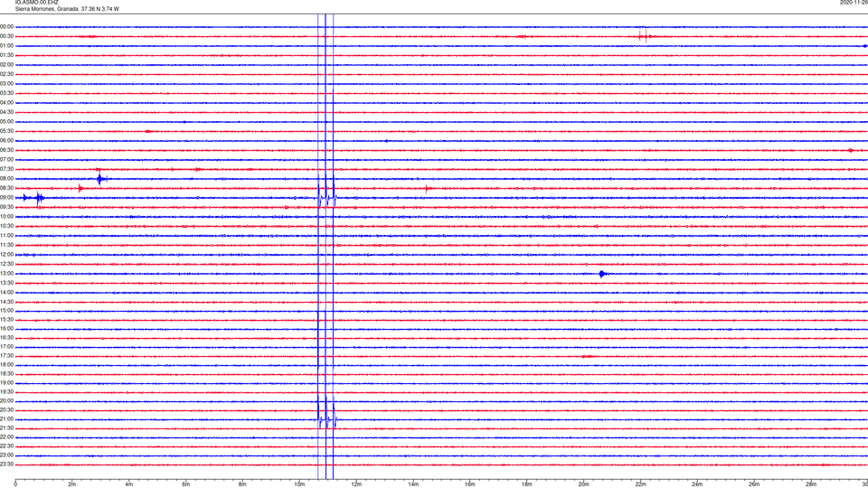Click the 16m axis tick label

coord(470,484)
